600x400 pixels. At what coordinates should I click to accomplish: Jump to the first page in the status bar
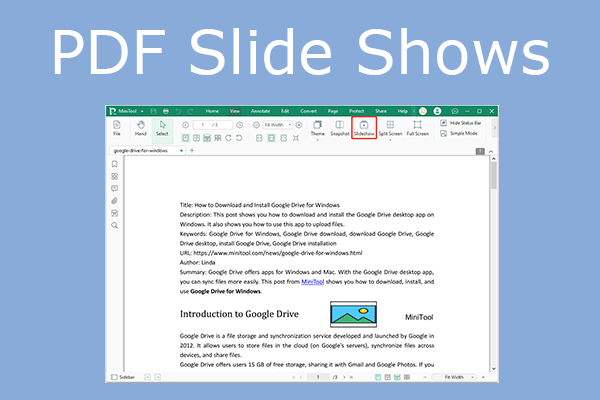click(x=294, y=377)
